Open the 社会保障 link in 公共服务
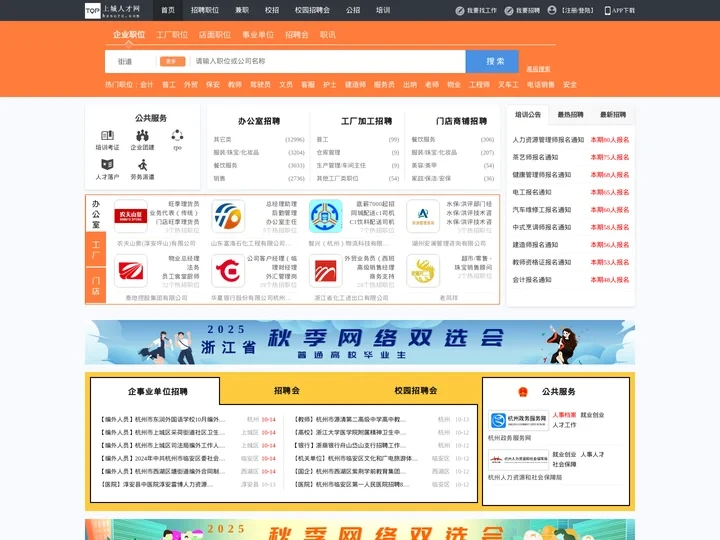720x540 pixels. point(564,464)
